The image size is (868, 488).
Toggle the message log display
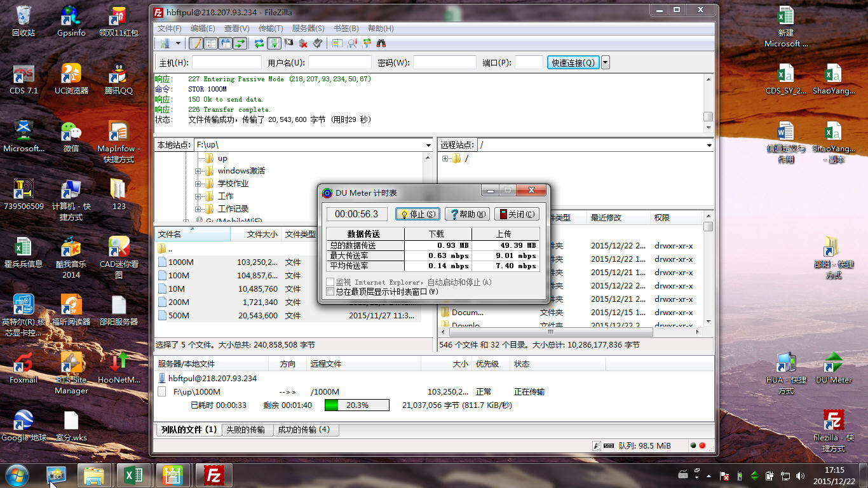click(196, 43)
